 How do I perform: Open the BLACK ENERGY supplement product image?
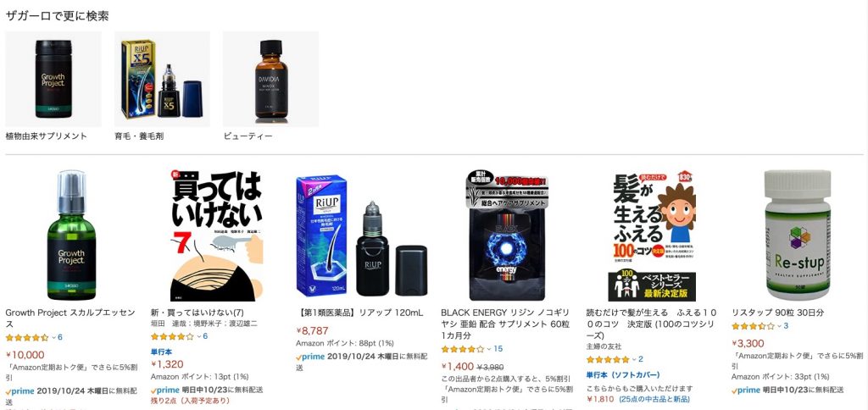coord(507,235)
